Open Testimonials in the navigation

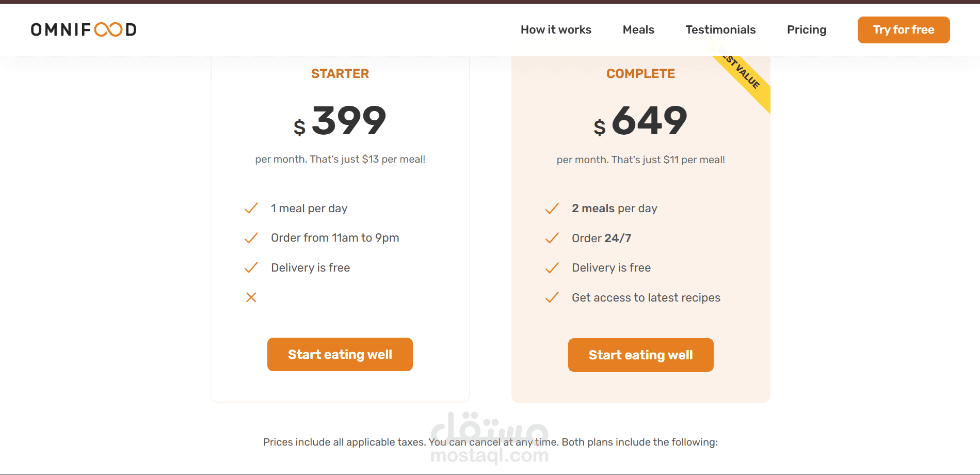(720, 30)
